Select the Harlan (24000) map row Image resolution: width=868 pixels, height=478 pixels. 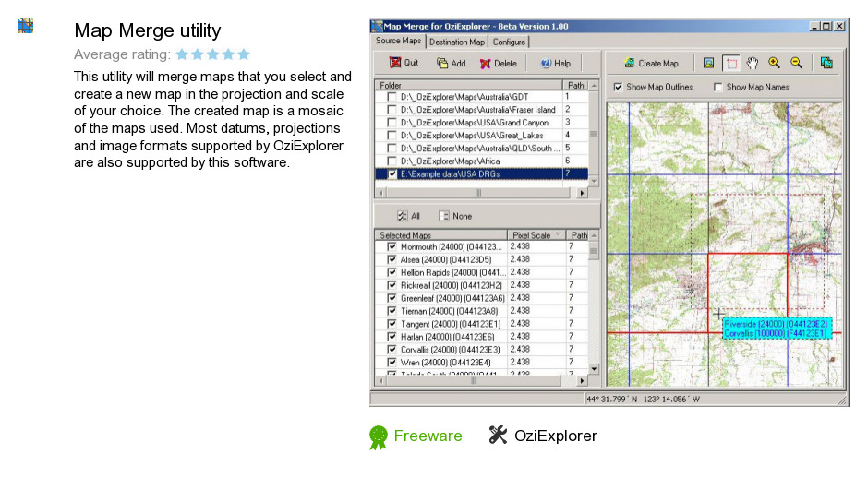[x=481, y=337]
